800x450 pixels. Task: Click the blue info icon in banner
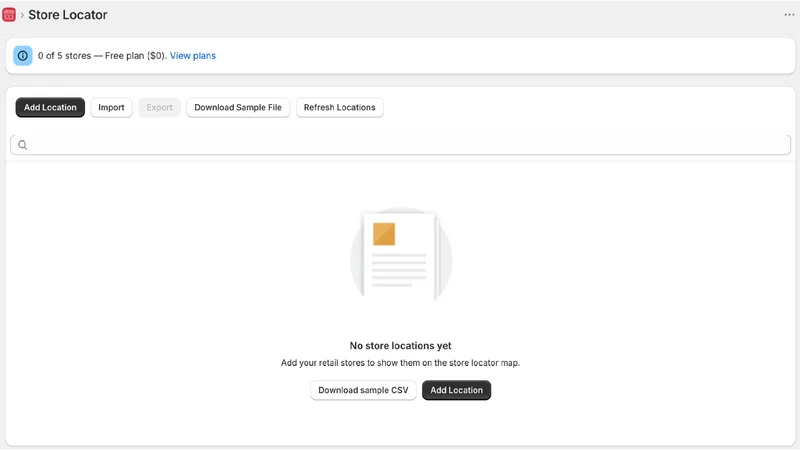tap(22, 56)
